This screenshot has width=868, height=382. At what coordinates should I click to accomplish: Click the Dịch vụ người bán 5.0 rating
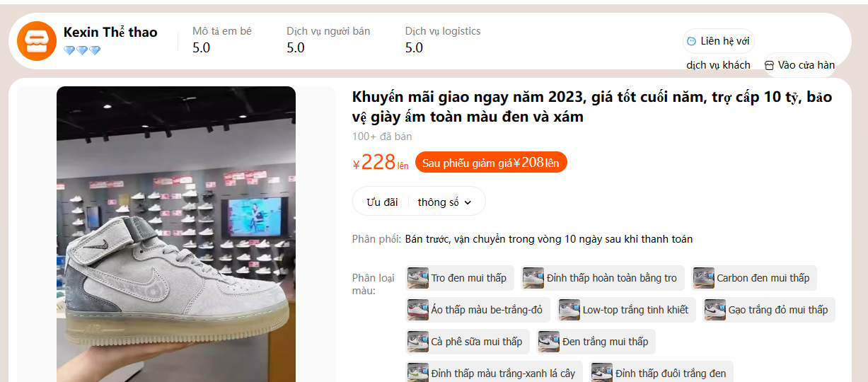pos(328,40)
